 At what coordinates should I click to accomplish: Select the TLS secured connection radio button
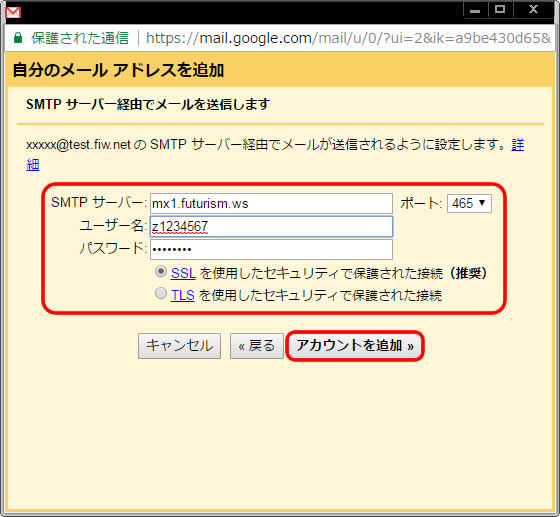[x=161, y=293]
